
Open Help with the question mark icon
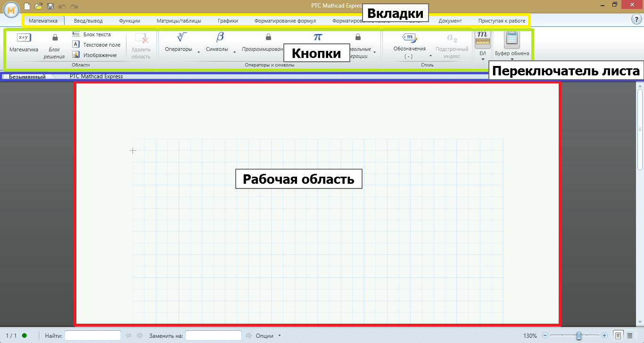(636, 19)
